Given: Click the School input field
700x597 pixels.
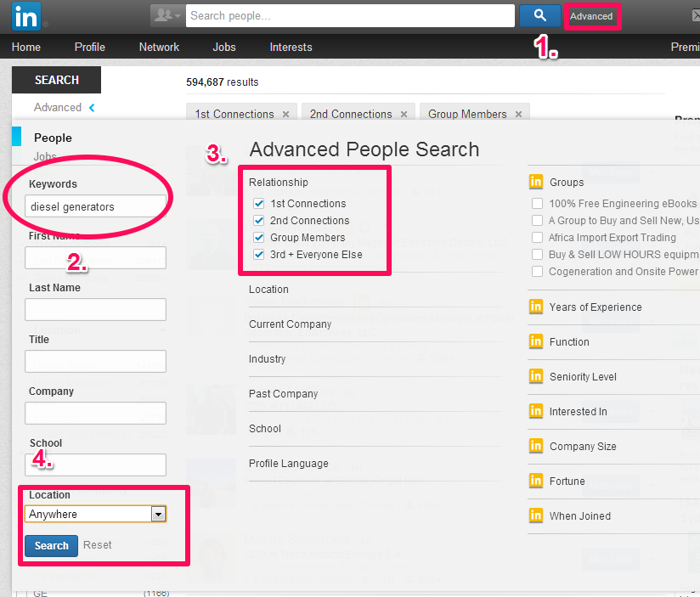Looking at the screenshot, I should (95, 465).
